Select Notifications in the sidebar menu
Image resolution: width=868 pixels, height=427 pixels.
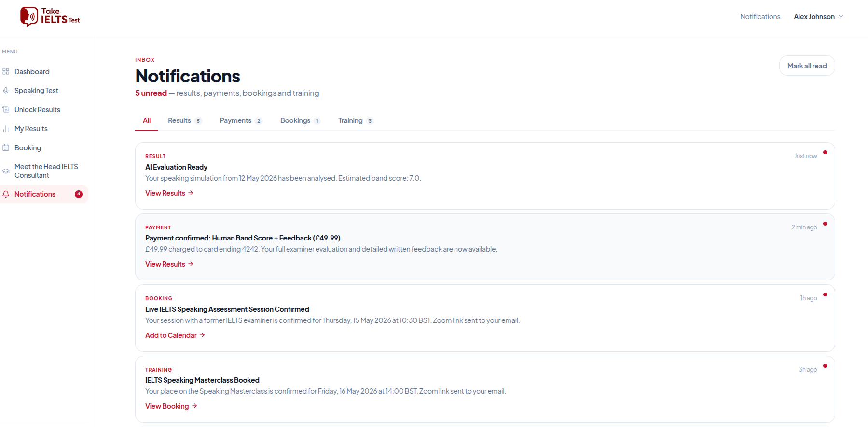(44, 194)
